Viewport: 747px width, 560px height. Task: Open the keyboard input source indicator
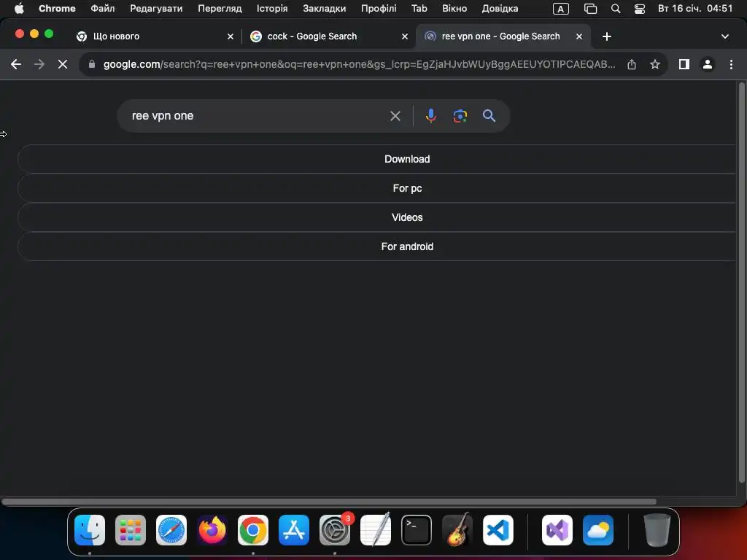(x=561, y=9)
